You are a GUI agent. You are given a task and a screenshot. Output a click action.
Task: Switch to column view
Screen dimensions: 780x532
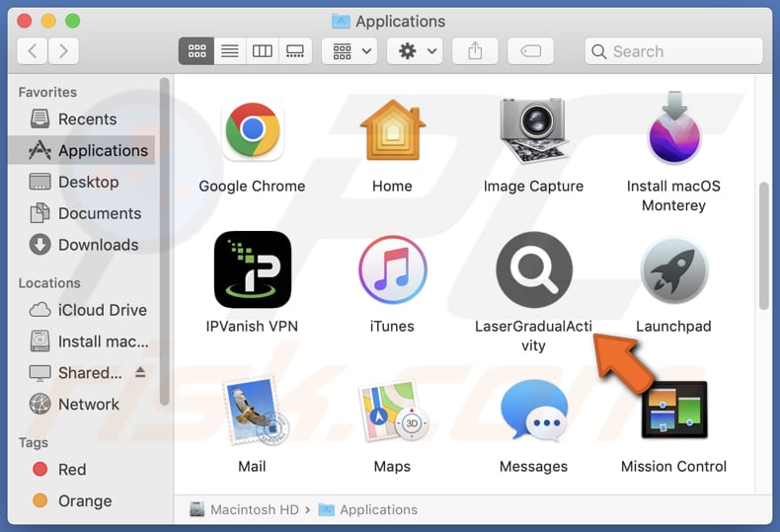[263, 50]
